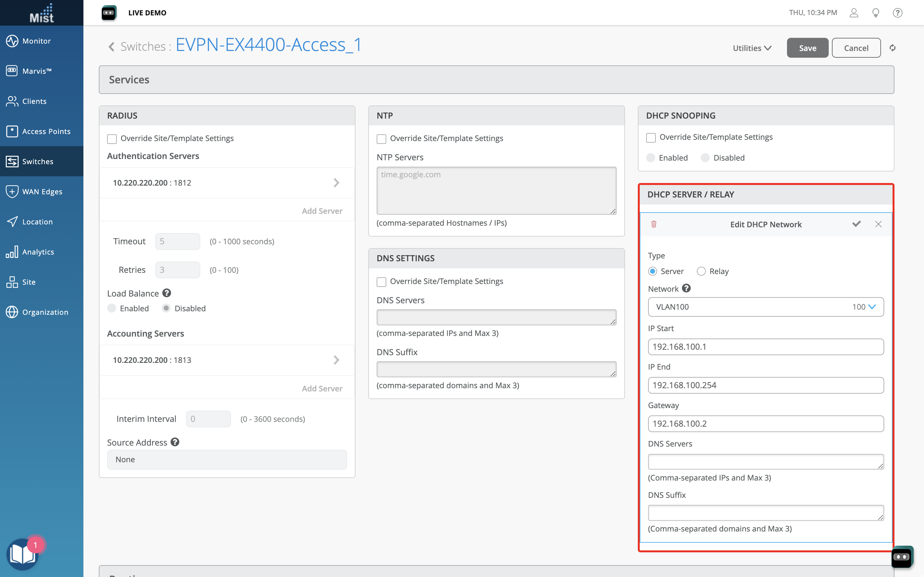Expand the Utilities dropdown menu
The height and width of the screenshot is (577, 924).
(752, 48)
